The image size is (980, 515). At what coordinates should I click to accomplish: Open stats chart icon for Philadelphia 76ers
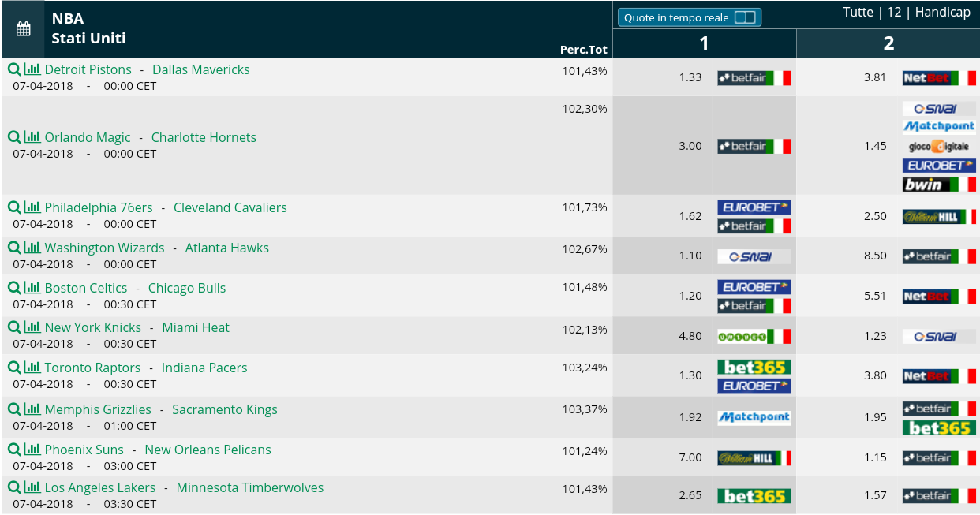pyautogui.click(x=32, y=207)
